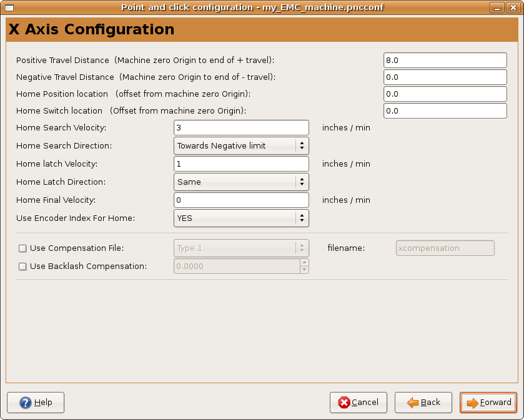
Task: Edit the Home Position location field
Action: [445, 94]
